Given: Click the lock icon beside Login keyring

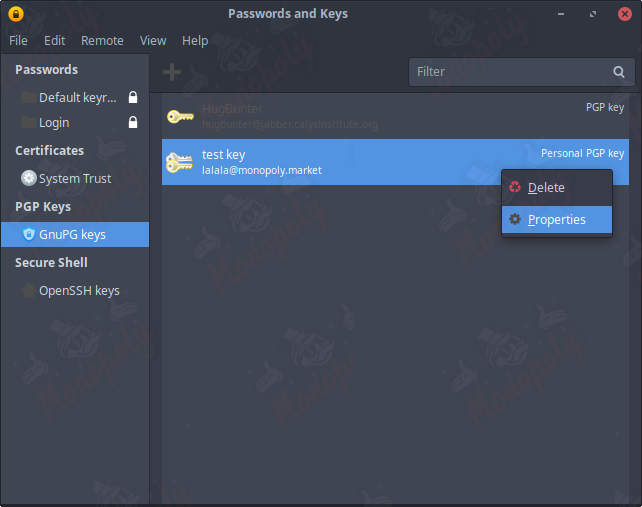Looking at the screenshot, I should 133,122.
